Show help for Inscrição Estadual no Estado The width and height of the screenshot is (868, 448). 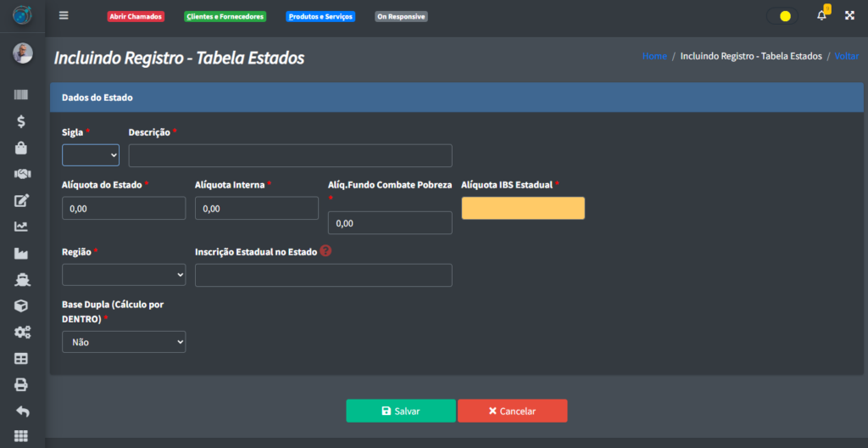[x=325, y=251]
